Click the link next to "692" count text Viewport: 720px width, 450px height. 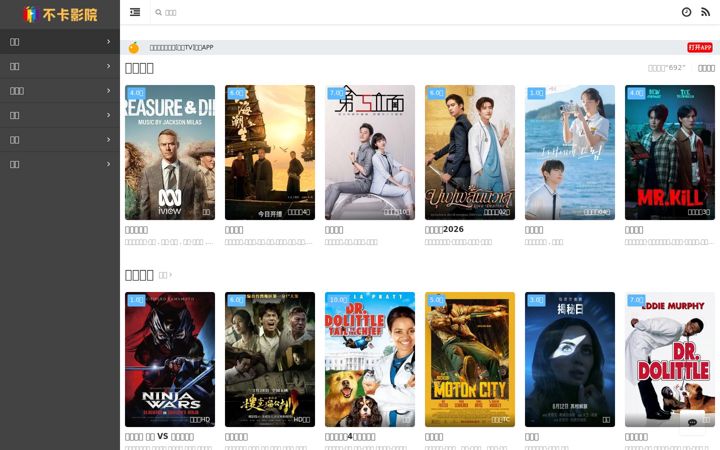point(706,68)
